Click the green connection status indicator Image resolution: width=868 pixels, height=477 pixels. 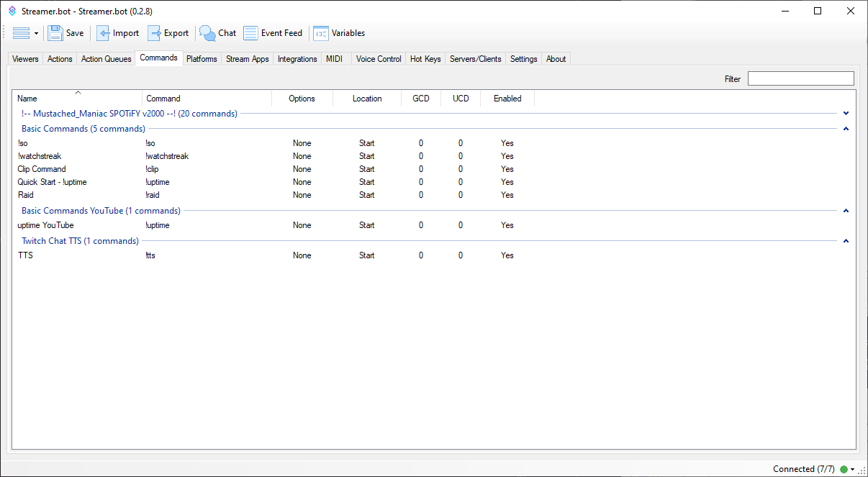[x=844, y=469]
